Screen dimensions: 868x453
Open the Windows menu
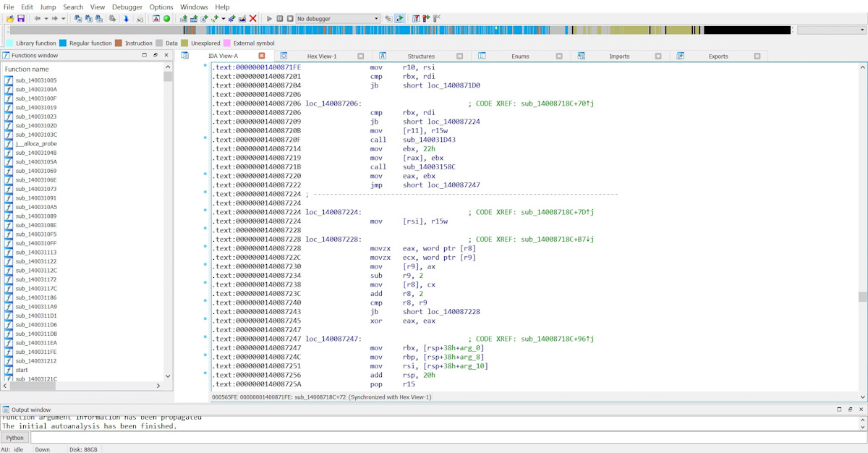[194, 7]
